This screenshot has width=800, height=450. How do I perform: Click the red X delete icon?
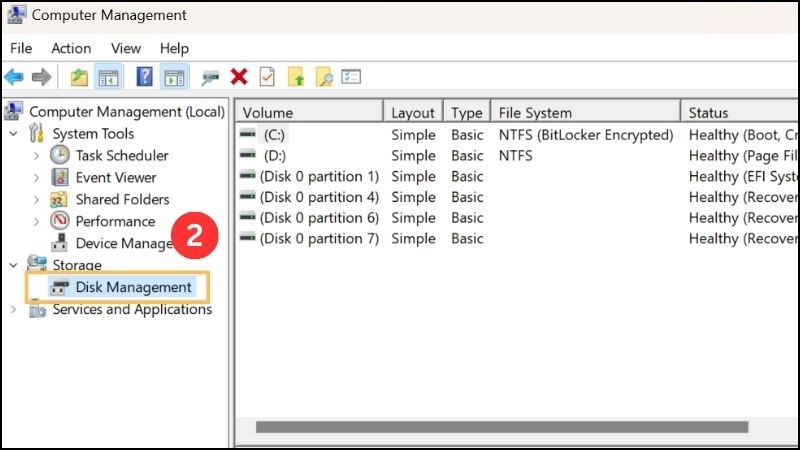click(239, 77)
